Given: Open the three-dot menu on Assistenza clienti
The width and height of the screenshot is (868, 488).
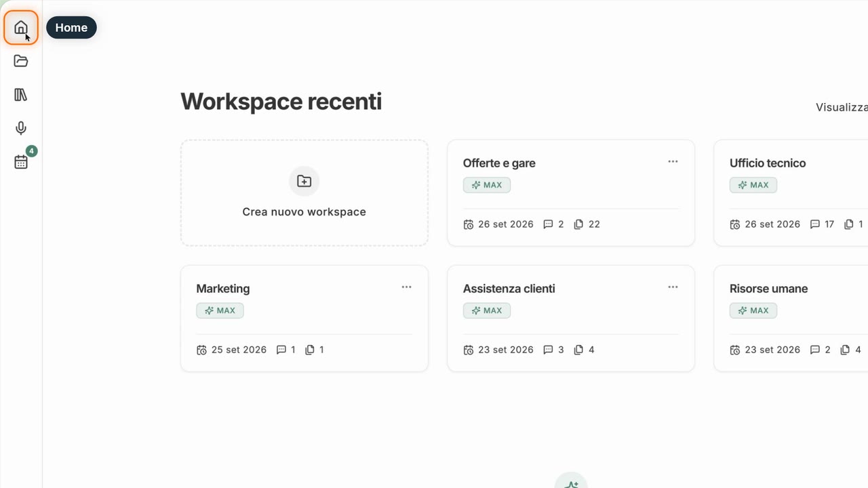Looking at the screenshot, I should [673, 287].
